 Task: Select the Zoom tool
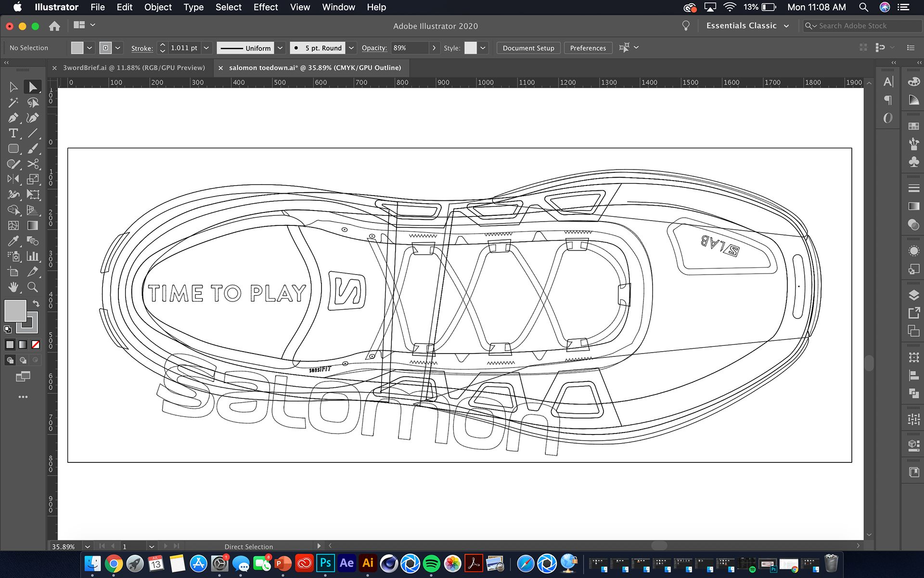33,287
